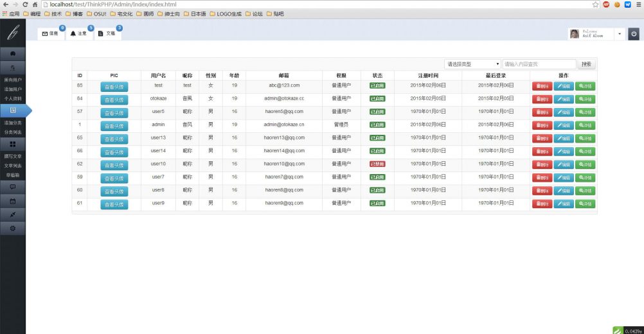Click the star bookmark icon in the address bar

pyautogui.click(x=596, y=4)
